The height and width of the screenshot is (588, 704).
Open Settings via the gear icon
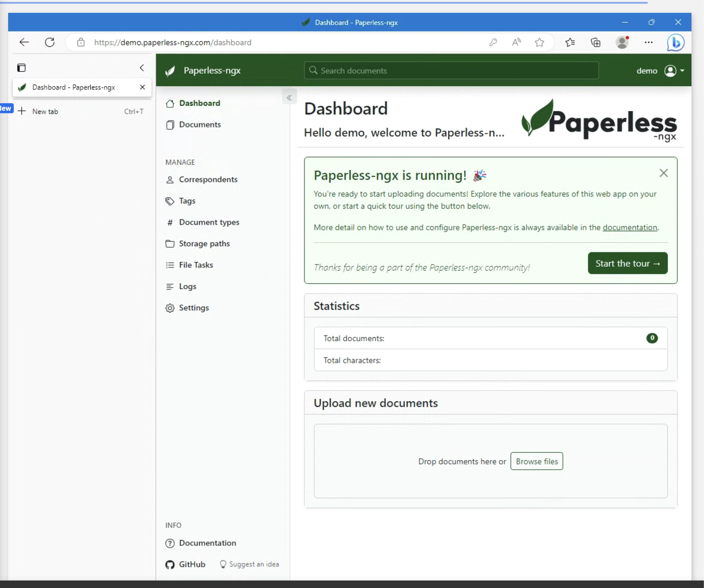pyautogui.click(x=170, y=308)
